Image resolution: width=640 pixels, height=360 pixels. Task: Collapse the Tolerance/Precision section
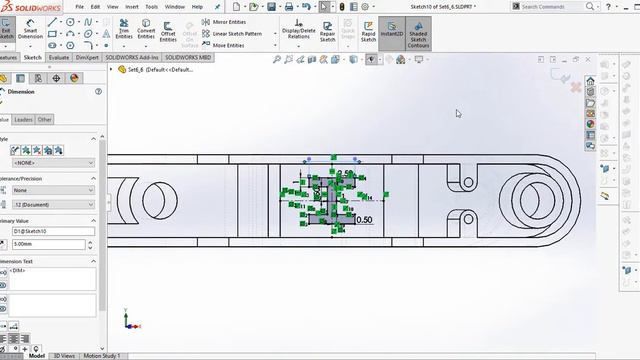pos(93,179)
